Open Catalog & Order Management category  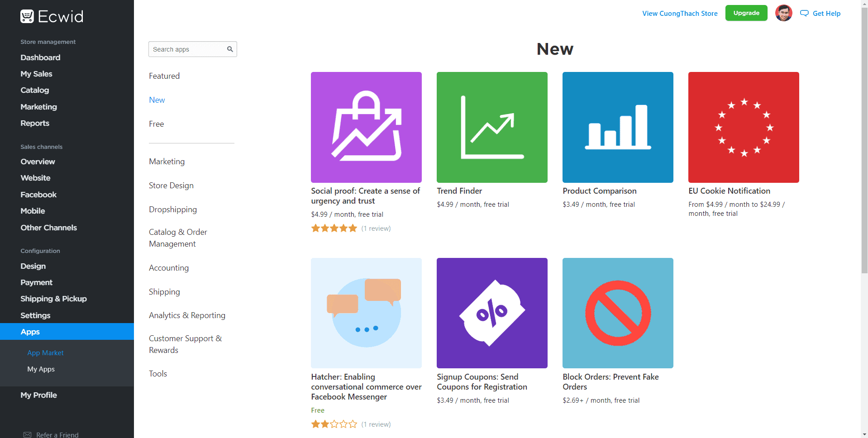coord(178,238)
